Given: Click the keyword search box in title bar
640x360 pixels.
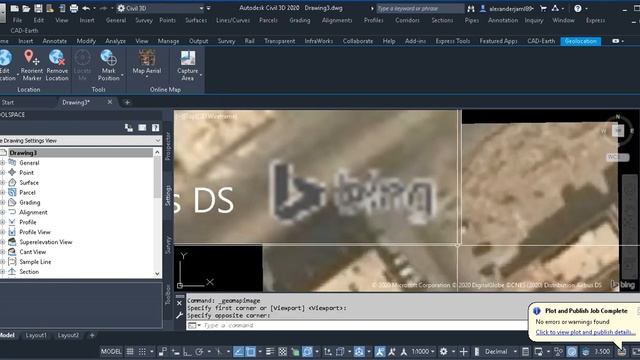Looking at the screenshot, I should click(420, 8).
